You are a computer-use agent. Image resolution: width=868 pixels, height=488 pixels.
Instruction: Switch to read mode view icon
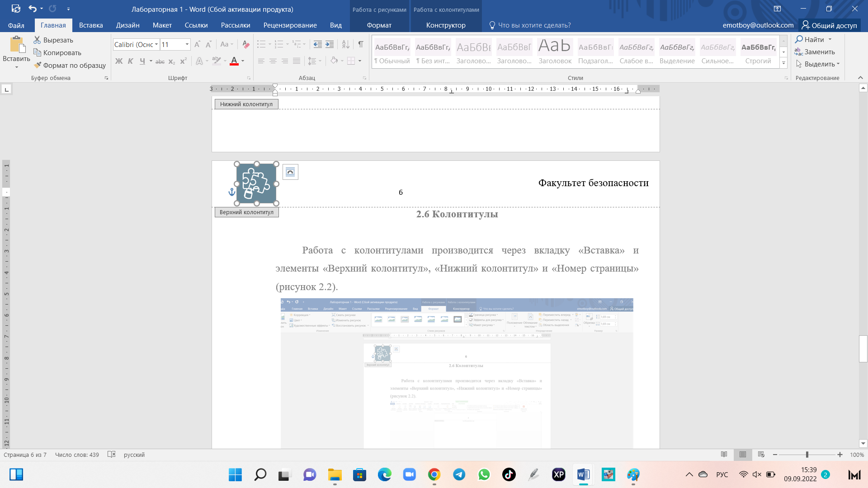click(724, 455)
